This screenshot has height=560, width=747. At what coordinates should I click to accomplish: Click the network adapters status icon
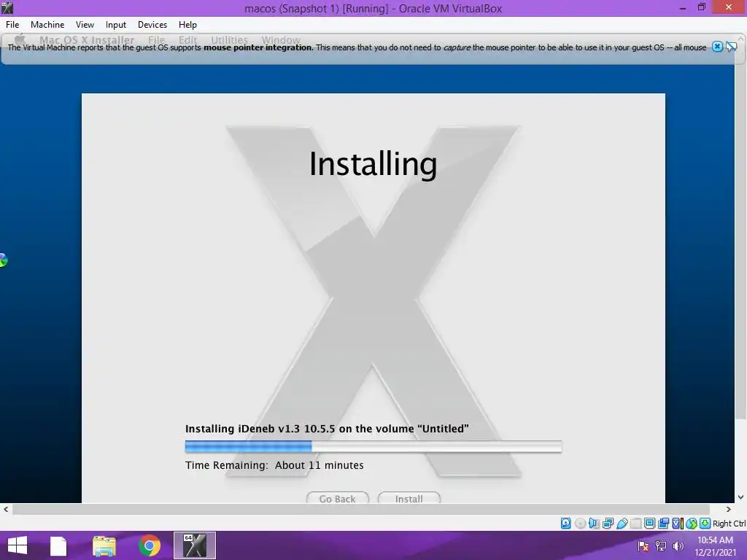[x=608, y=524]
